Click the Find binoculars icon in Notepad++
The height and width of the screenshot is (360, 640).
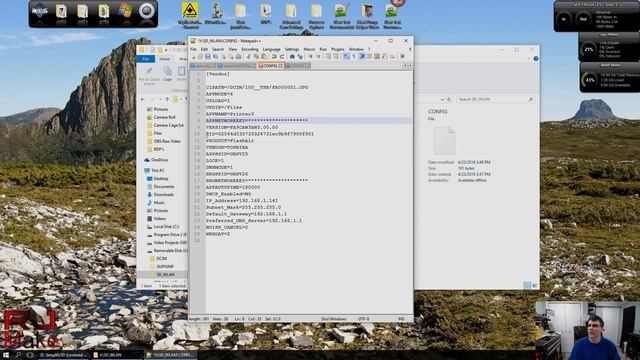tap(292, 56)
